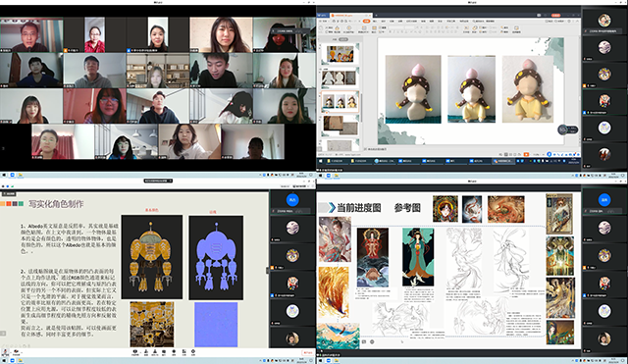
Task: Click the golden phoenix painting on the 当前进度图 slide
Action: point(334,291)
